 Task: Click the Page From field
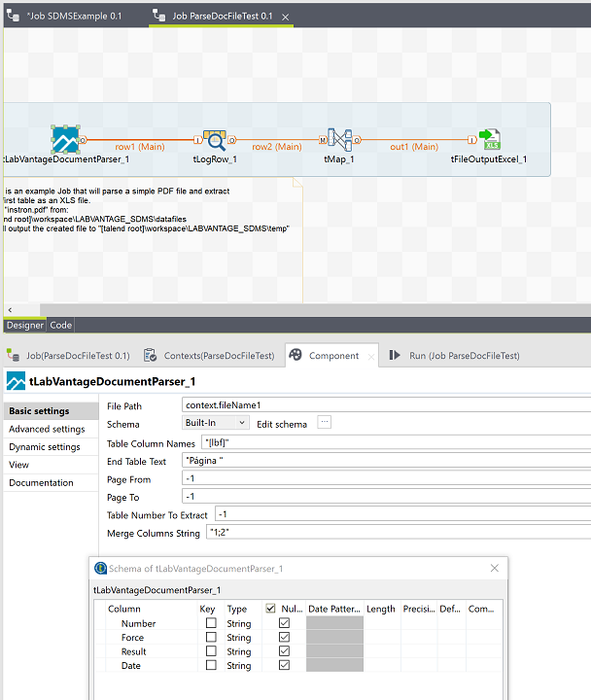pos(387,478)
